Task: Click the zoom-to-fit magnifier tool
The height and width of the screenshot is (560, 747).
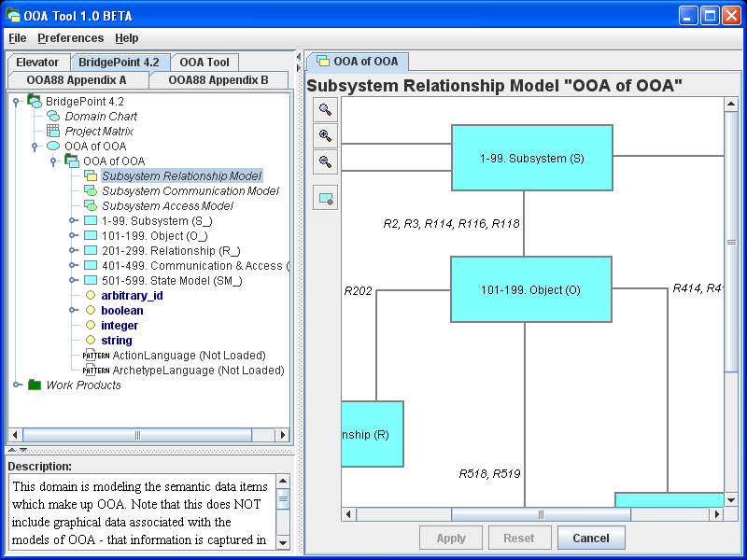Action: 325,109
